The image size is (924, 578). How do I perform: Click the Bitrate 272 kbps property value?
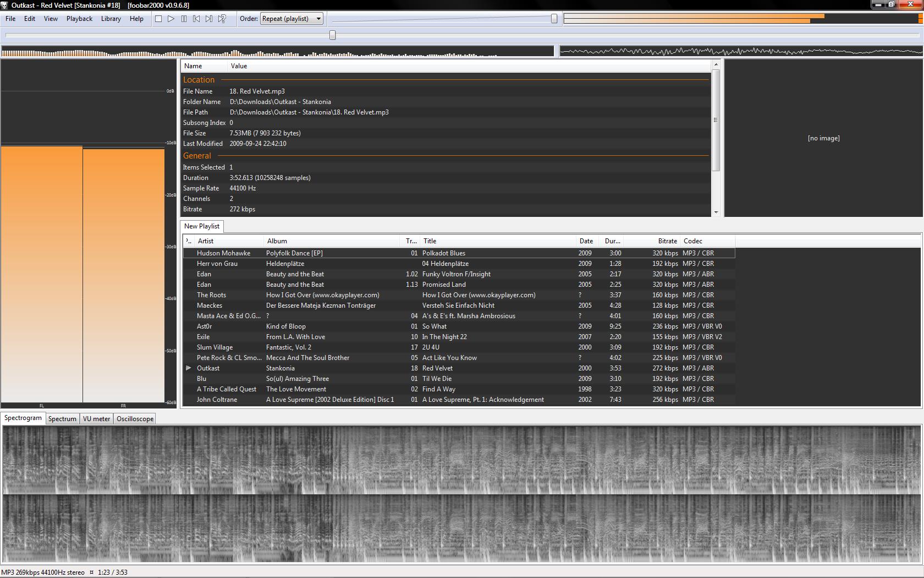click(242, 209)
